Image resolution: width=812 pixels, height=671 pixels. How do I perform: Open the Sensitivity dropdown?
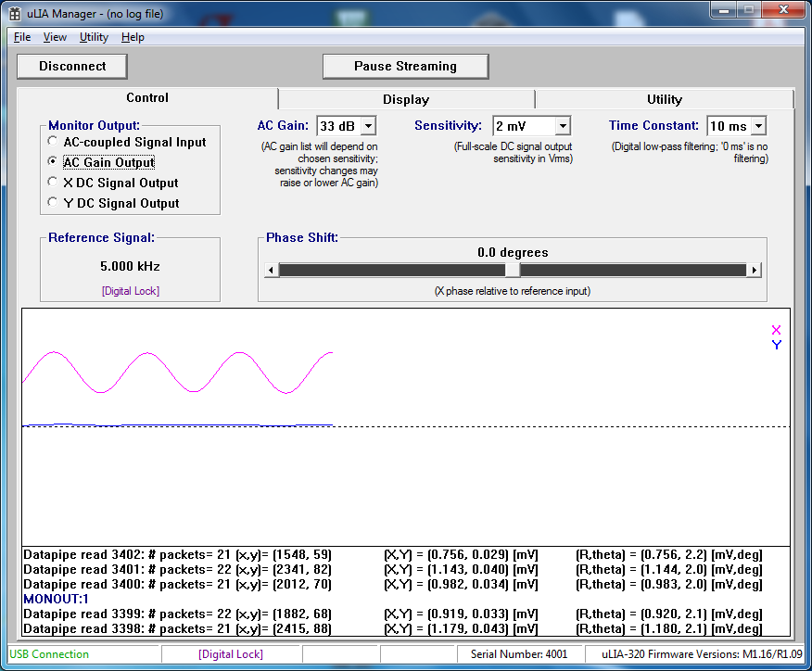(561, 126)
